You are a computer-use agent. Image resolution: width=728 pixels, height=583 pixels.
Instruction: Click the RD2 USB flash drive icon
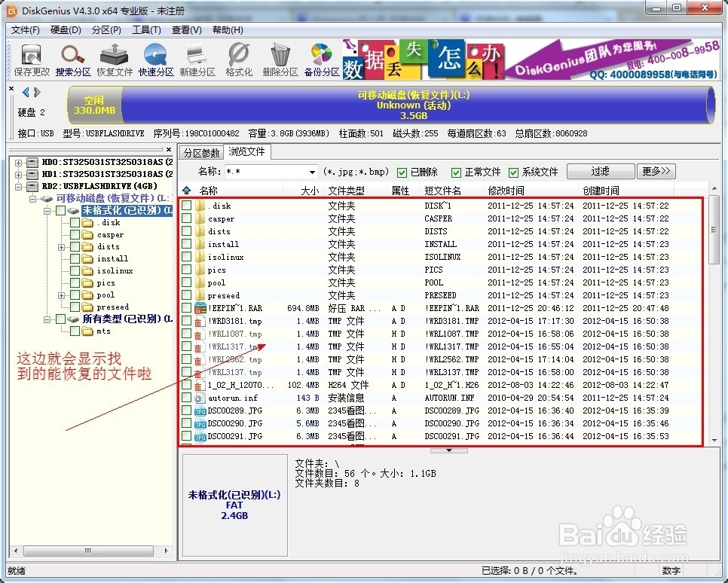pos(32,186)
